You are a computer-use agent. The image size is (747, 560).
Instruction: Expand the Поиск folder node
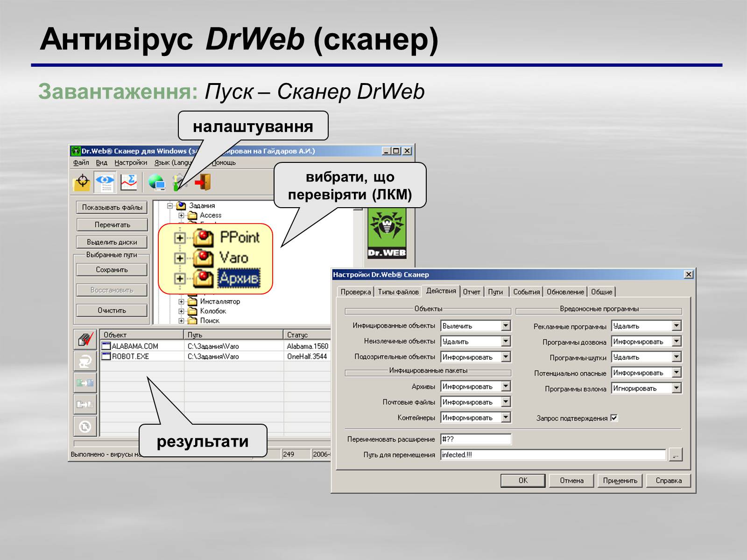pyautogui.click(x=181, y=321)
